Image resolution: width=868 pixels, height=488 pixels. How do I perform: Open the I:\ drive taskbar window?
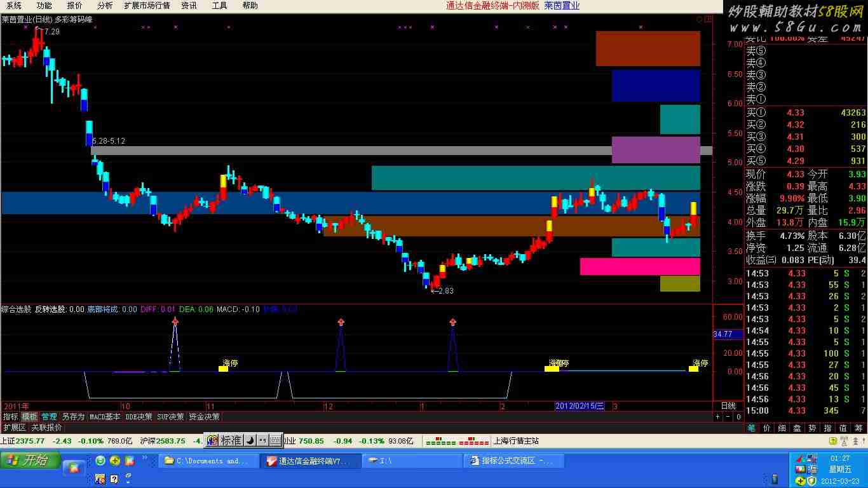[x=412, y=461]
